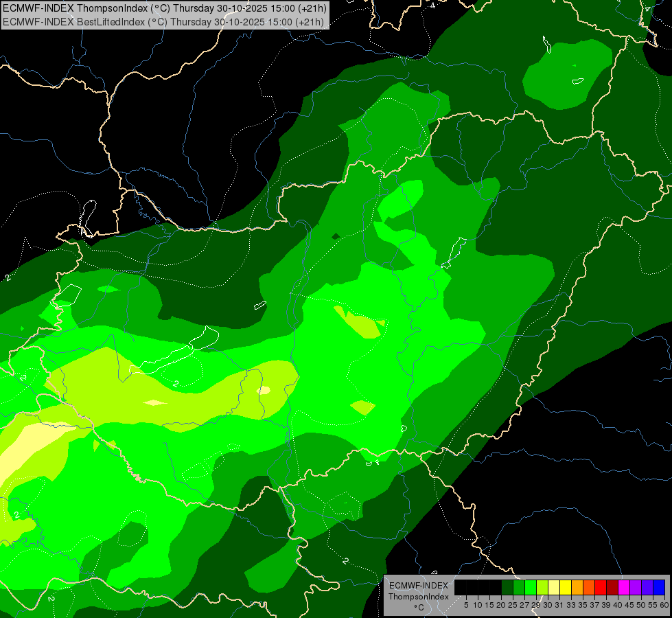
Task: Click legend scale value '31'
Action: [559, 605]
